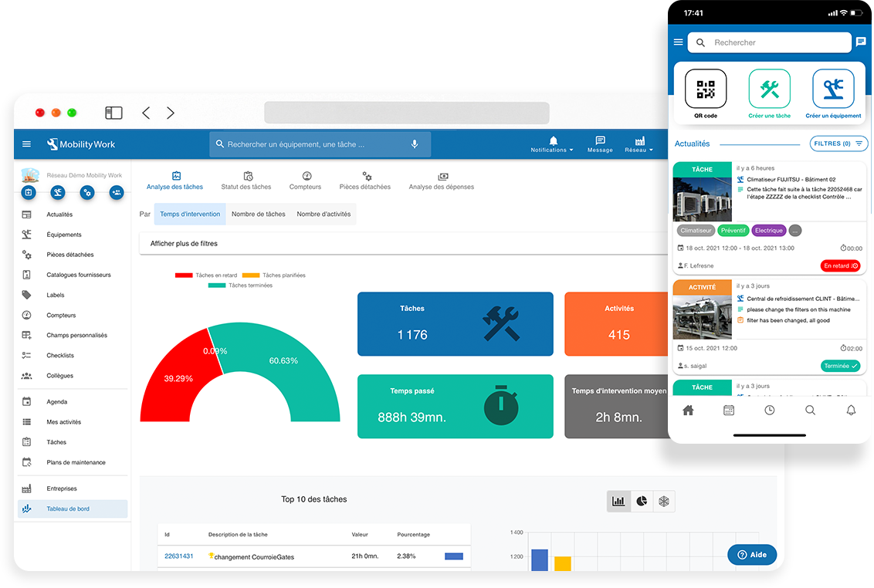Open the mobile FILTRES (0) dropdown

[x=838, y=144]
